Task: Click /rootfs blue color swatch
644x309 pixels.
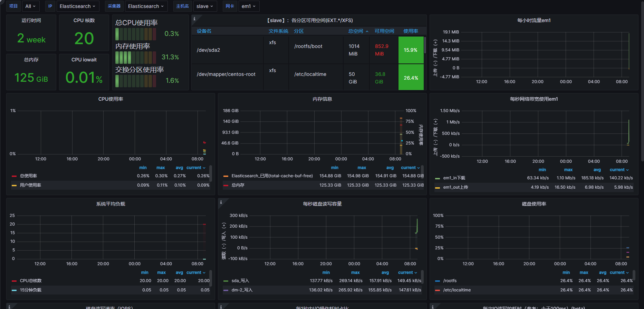Action: tap(438, 281)
